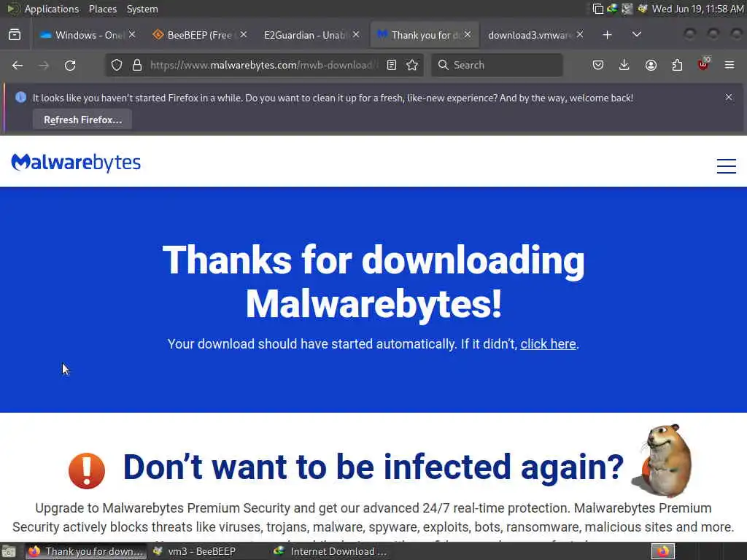Open the Firefox downloads panel
The image size is (747, 560).
[x=624, y=65]
